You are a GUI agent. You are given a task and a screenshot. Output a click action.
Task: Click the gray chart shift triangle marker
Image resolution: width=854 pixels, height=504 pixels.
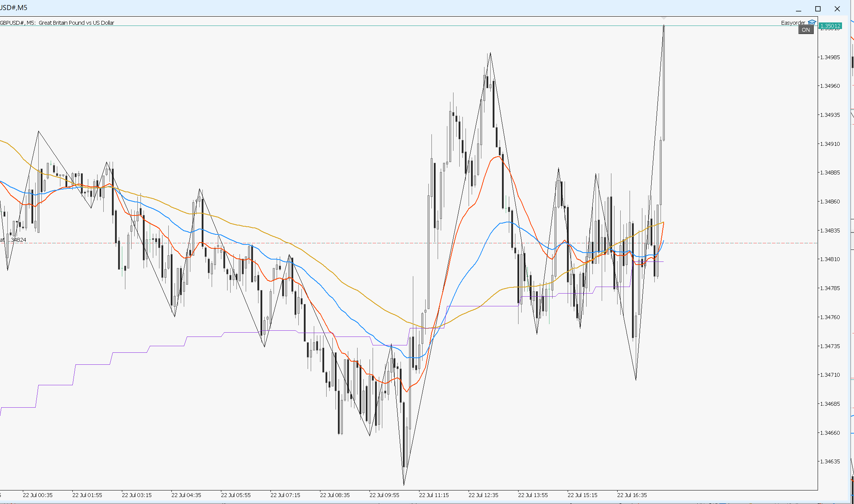[664, 18]
